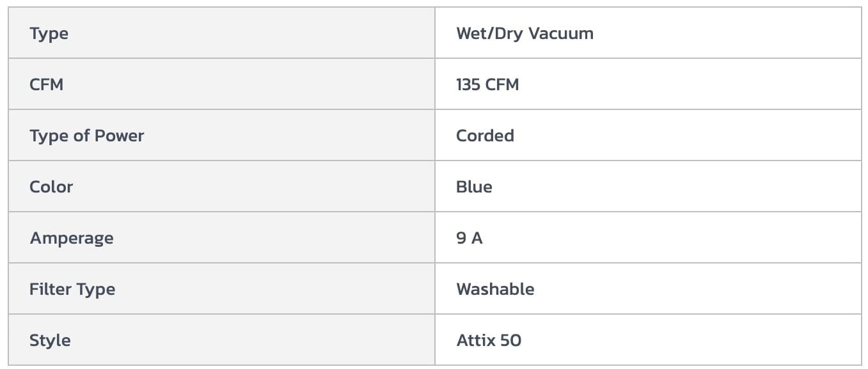The width and height of the screenshot is (868, 369).
Task: Click the number "50" in the Style value
Action: 511,340
